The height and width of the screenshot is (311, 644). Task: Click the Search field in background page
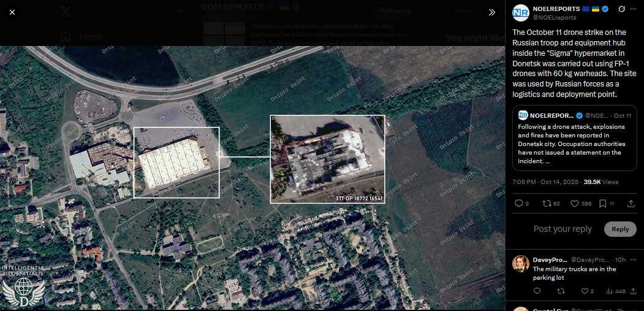[471, 11]
